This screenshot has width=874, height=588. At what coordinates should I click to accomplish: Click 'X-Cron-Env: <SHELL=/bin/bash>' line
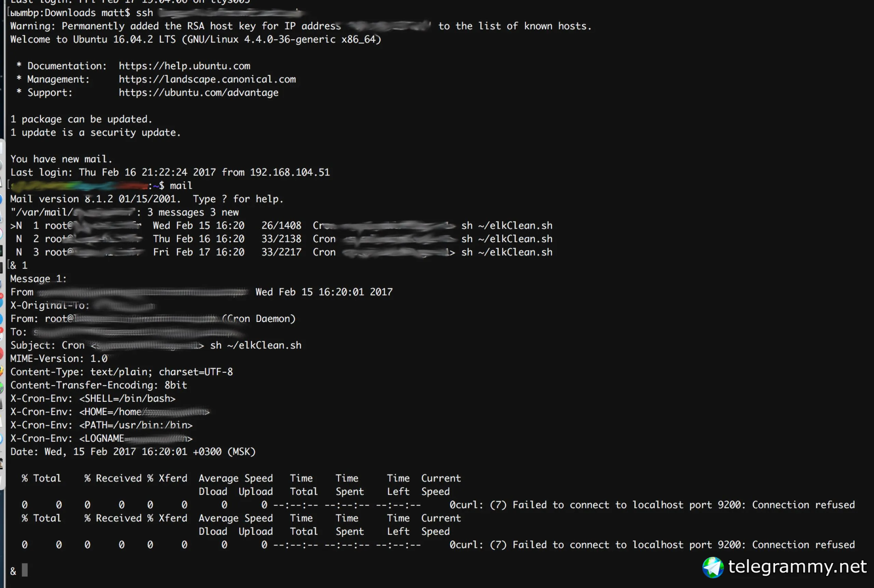point(93,399)
